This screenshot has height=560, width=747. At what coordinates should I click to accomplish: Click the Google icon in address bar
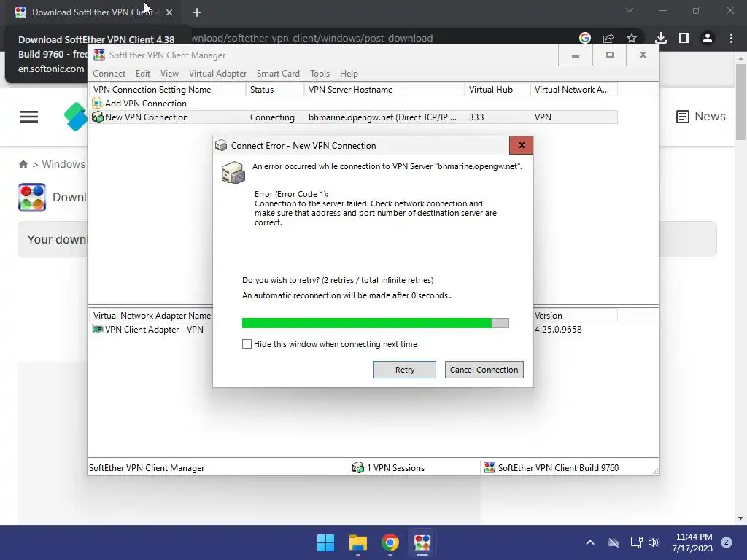coord(584,38)
